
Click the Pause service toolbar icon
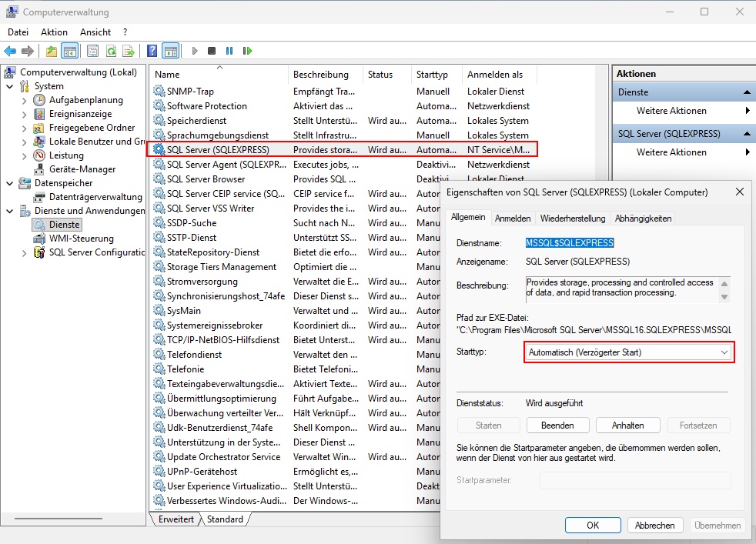pyautogui.click(x=229, y=51)
